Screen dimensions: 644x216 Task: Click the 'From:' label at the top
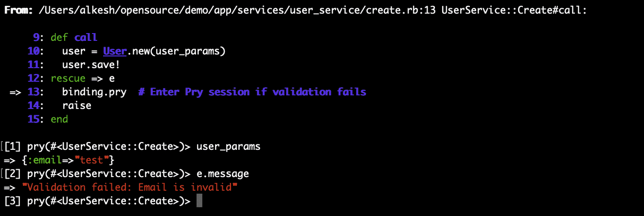click(18, 10)
